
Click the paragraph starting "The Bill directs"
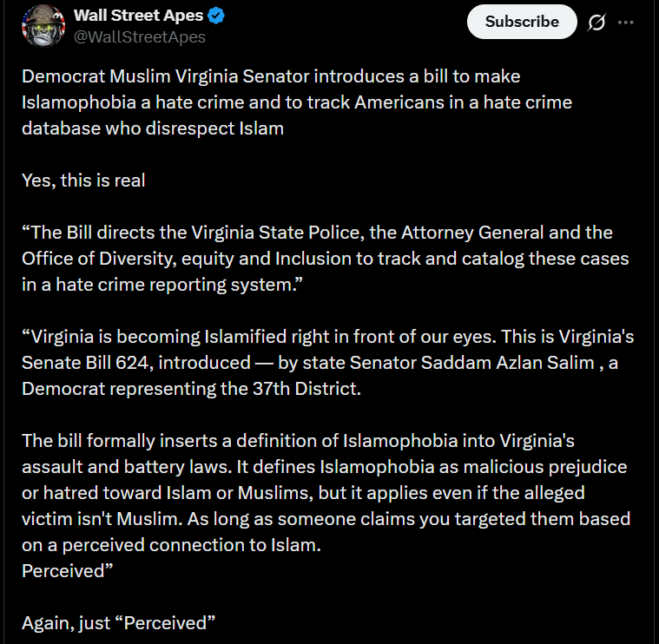coord(317,259)
